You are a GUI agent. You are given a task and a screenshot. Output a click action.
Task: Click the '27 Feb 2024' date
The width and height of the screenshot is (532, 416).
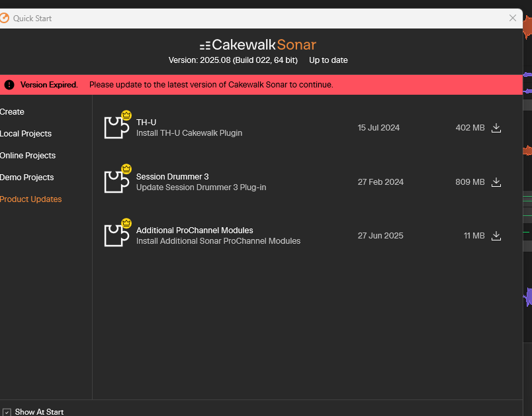(x=380, y=182)
